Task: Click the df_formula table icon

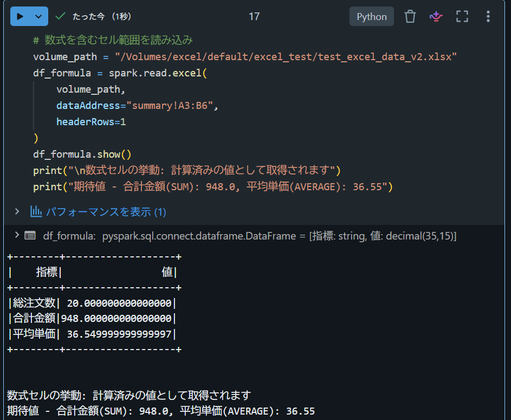Action: tap(30, 235)
